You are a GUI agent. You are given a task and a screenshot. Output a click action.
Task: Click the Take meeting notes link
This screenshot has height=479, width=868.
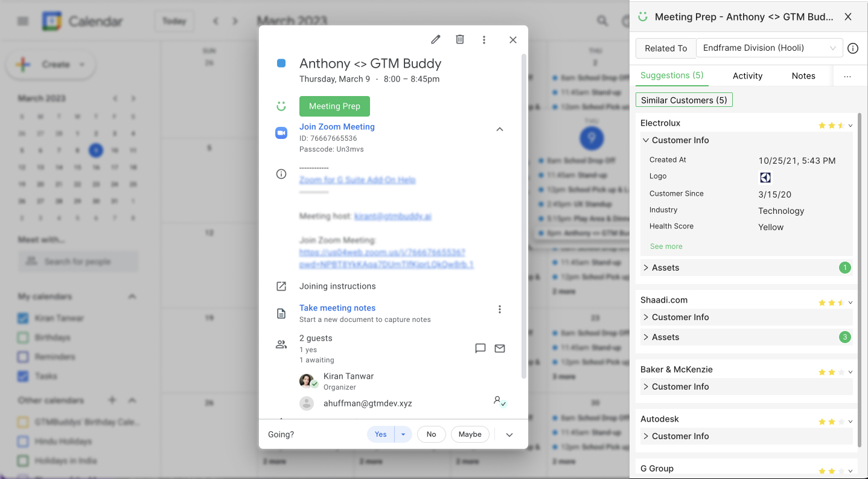click(x=337, y=307)
